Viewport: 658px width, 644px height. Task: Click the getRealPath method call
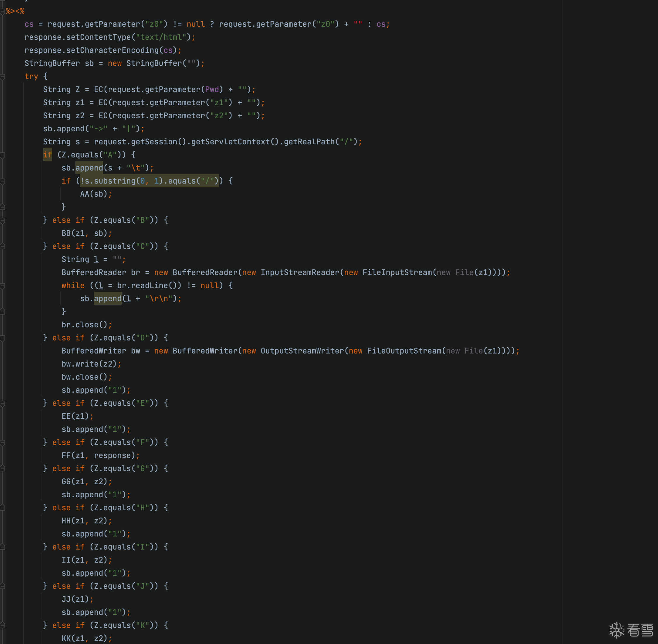[309, 142]
